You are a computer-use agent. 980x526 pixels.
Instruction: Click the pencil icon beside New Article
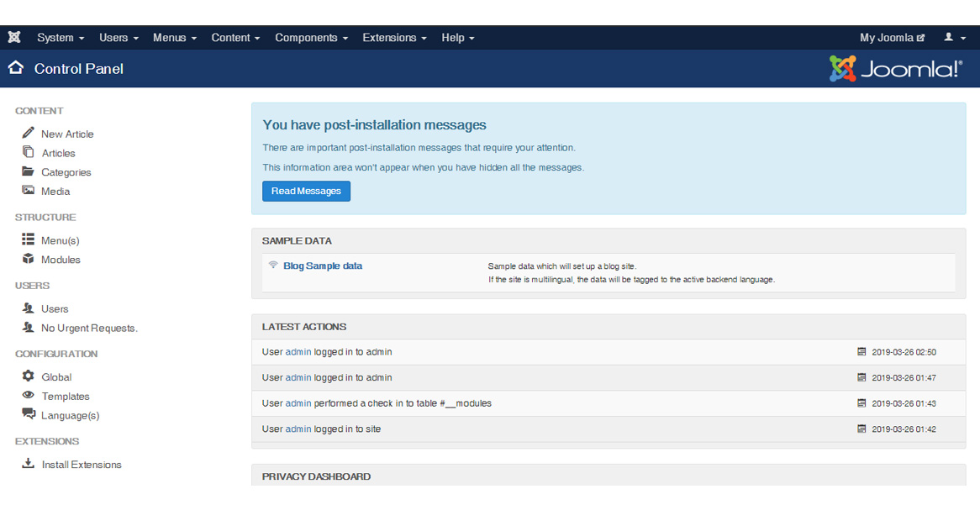[x=29, y=133]
